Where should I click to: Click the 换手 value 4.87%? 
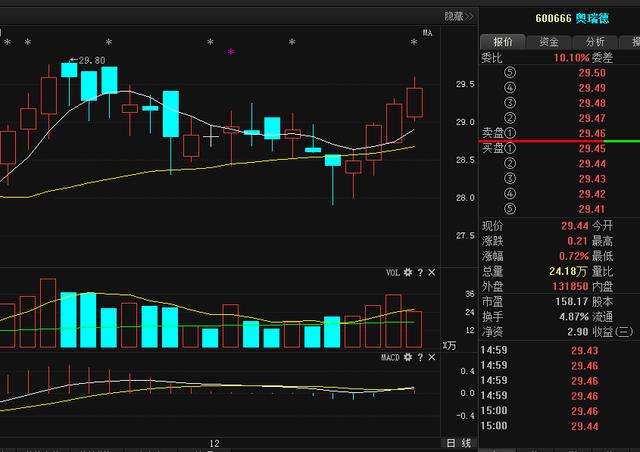pyautogui.click(x=574, y=317)
